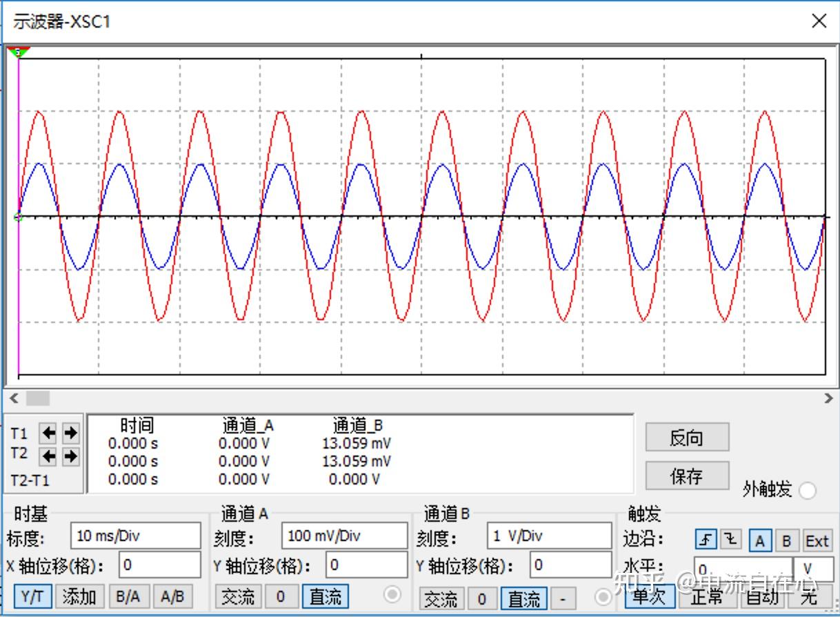Set channel B coupling to 0
840x617 pixels.
click(x=483, y=598)
